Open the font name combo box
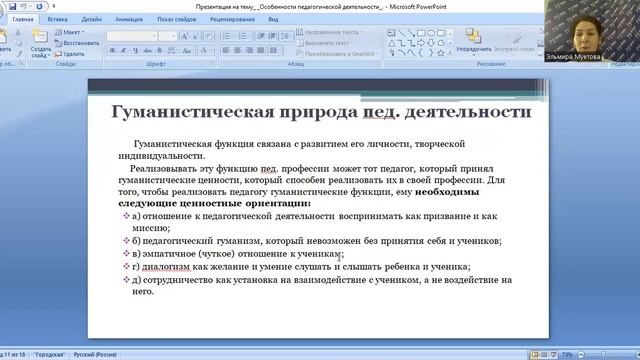The height and width of the screenshot is (360, 640). click(132, 36)
